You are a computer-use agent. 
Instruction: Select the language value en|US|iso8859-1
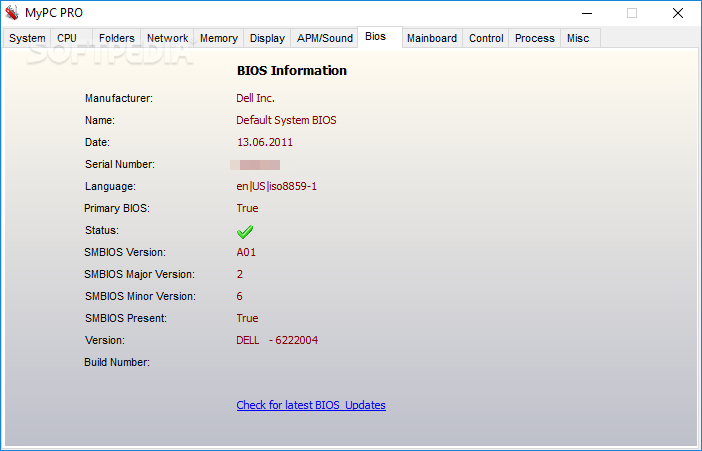tap(276, 186)
